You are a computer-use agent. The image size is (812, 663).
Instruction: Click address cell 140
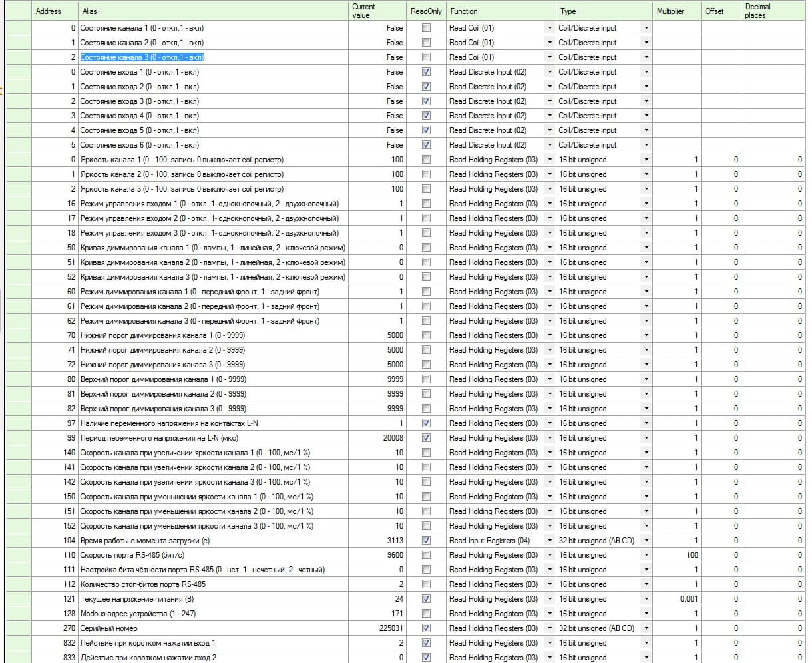tap(55, 453)
